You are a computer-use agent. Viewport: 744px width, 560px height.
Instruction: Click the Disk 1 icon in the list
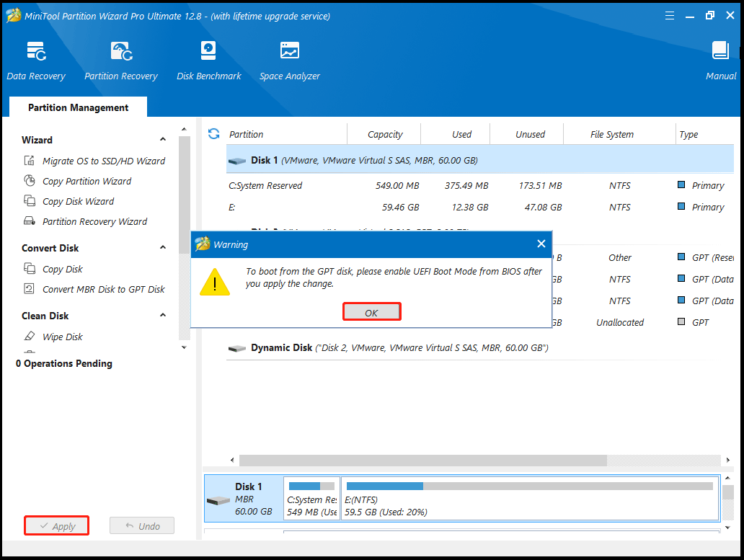pos(236,161)
